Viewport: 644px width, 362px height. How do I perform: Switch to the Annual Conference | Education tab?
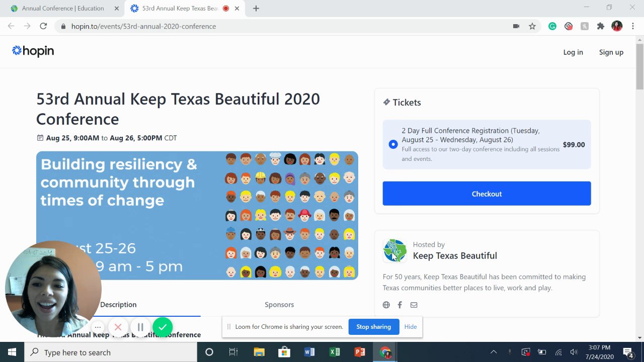63,8
